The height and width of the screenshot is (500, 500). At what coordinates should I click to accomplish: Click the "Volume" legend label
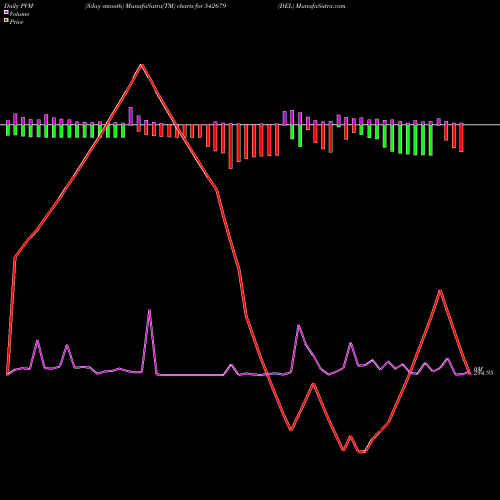click(19, 14)
